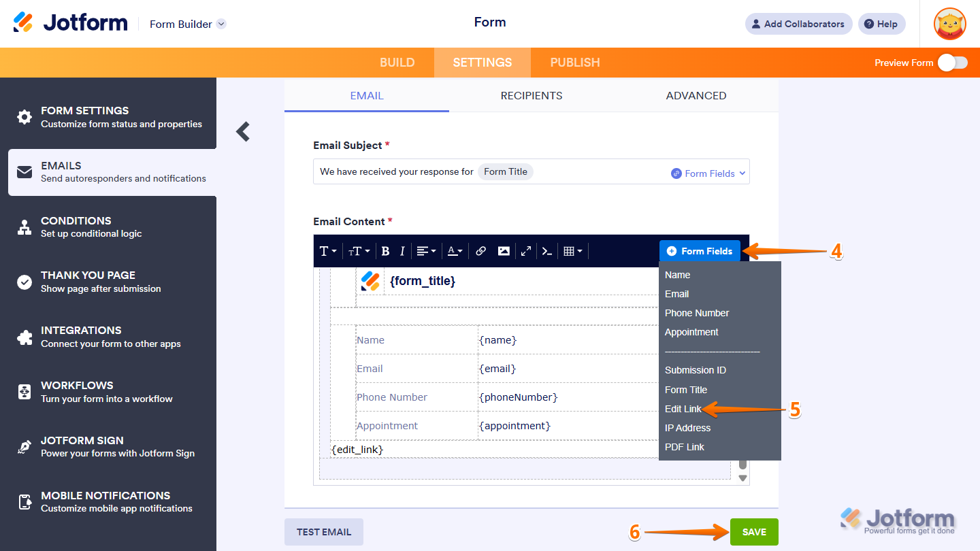Open the user avatar profile menu
This screenshot has height=551, width=980.
tap(950, 24)
